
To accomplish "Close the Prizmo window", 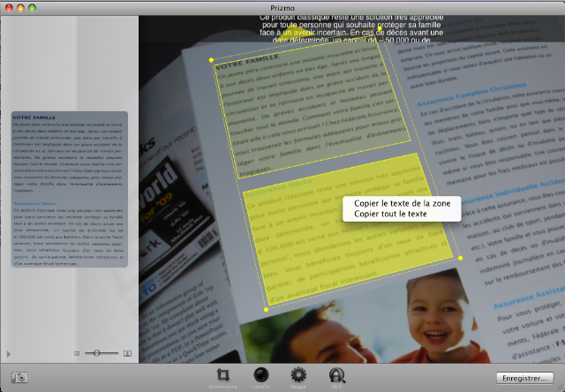I will pos(9,8).
